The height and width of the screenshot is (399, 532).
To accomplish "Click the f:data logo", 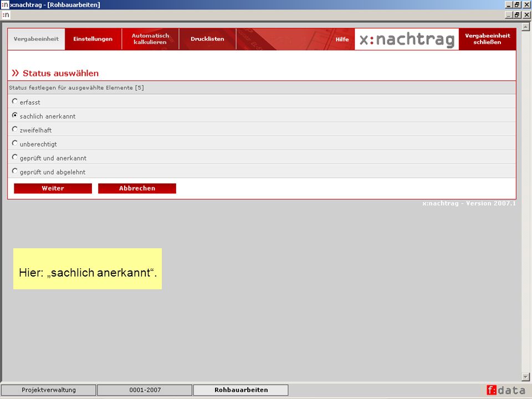I will point(506,390).
